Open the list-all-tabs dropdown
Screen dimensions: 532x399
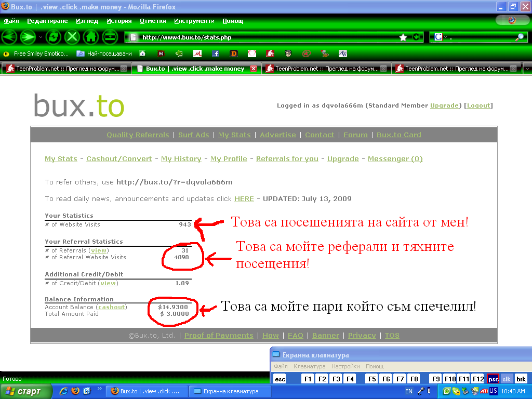point(527,69)
